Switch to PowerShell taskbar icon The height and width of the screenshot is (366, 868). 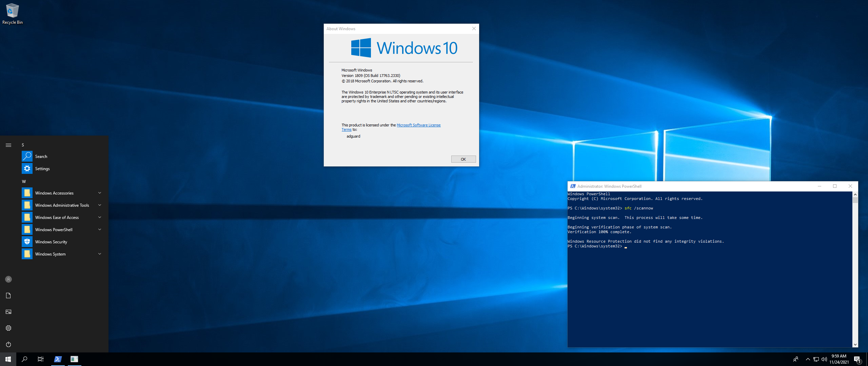[58, 359]
